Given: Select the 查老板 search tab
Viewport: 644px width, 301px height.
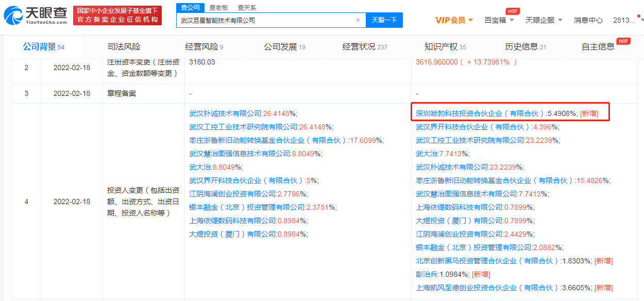Looking at the screenshot, I should (x=218, y=8).
